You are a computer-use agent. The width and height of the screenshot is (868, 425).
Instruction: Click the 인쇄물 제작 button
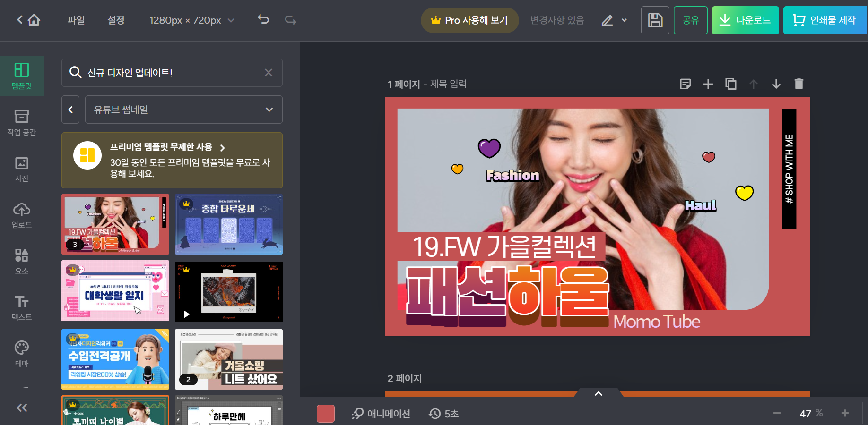click(825, 20)
